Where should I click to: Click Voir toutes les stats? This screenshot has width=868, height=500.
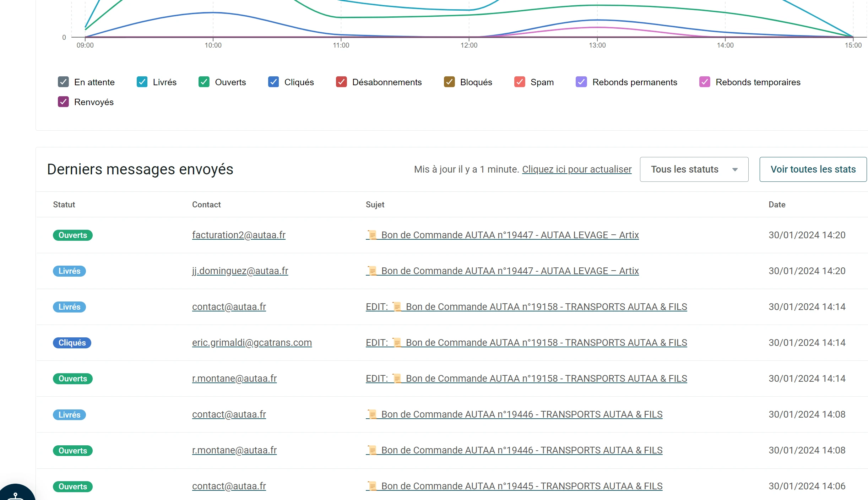(x=813, y=169)
